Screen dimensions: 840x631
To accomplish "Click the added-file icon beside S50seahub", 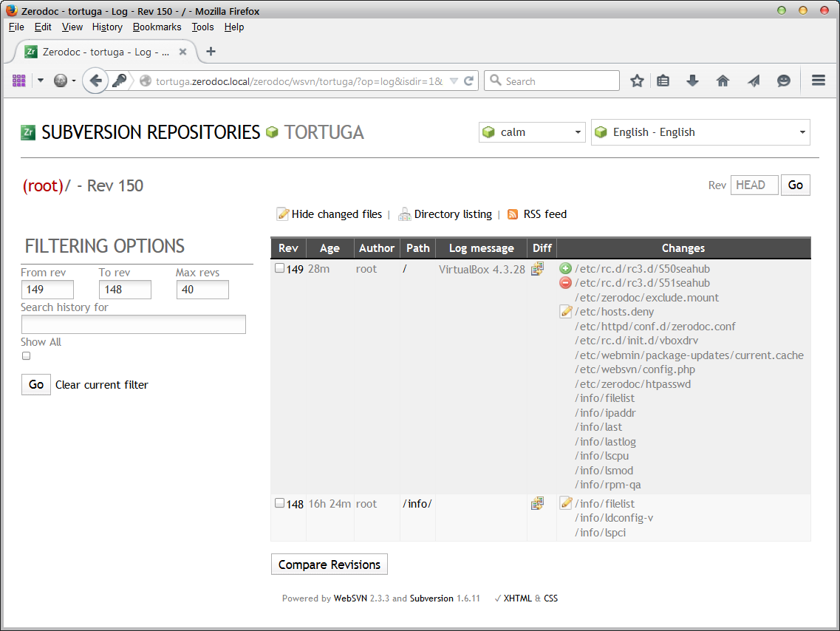I will pos(564,268).
